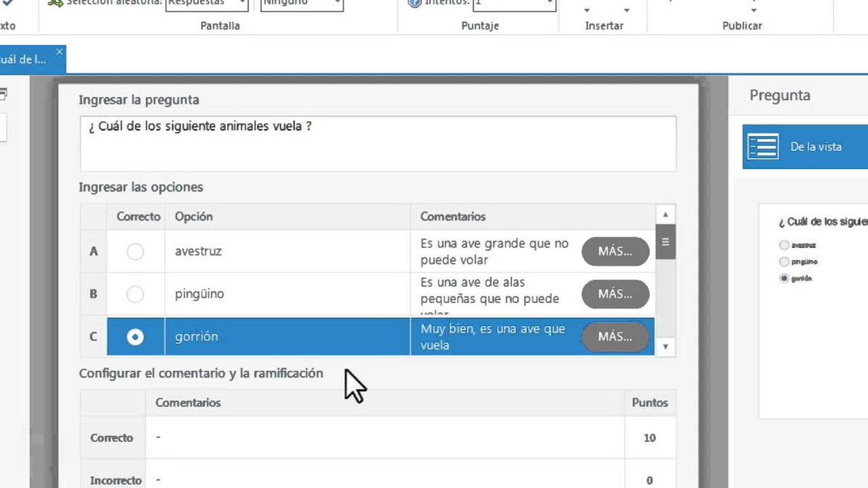Click the row letter B header
Viewport: 868px width, 488px height.
93,294
